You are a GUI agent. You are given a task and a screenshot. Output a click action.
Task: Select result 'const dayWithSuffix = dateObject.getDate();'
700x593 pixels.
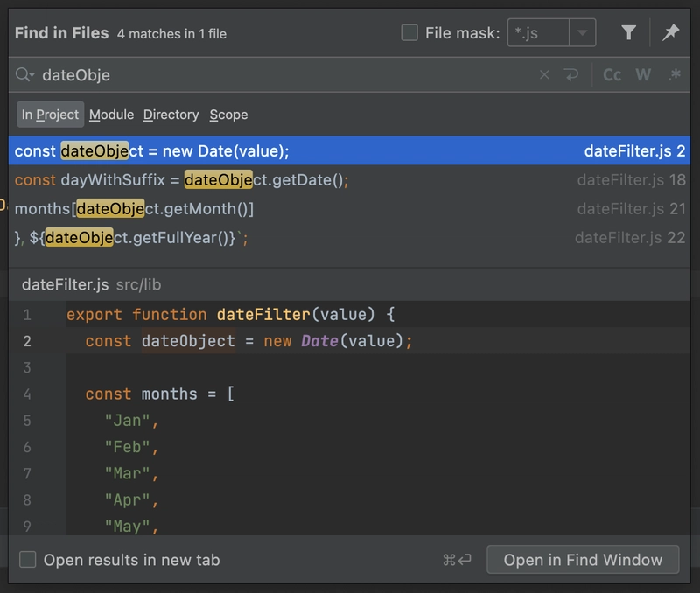coord(349,180)
